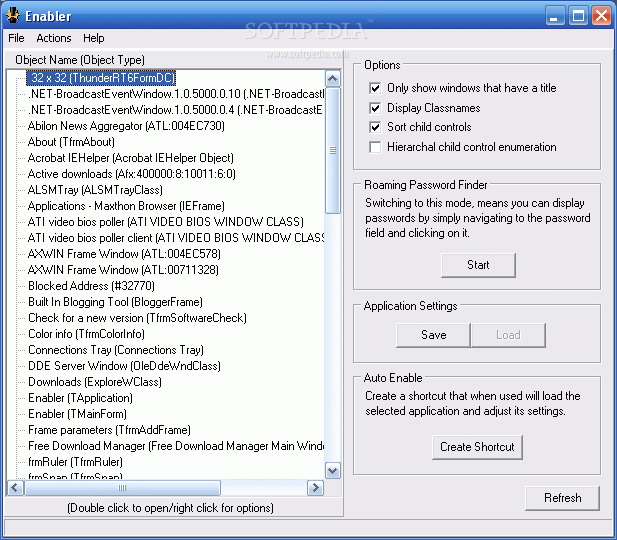
Task: Select Applications - Maxthon Browser entry
Action: tap(126, 206)
